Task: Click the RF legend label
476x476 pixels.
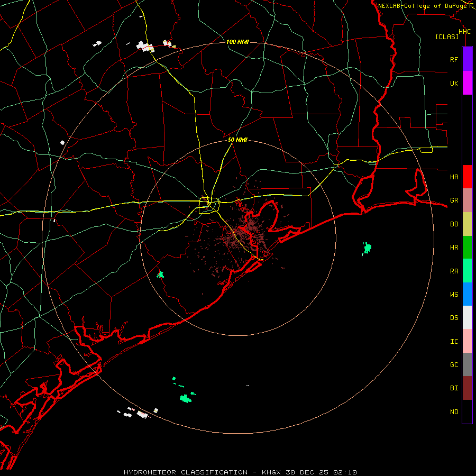Action: [x=454, y=59]
